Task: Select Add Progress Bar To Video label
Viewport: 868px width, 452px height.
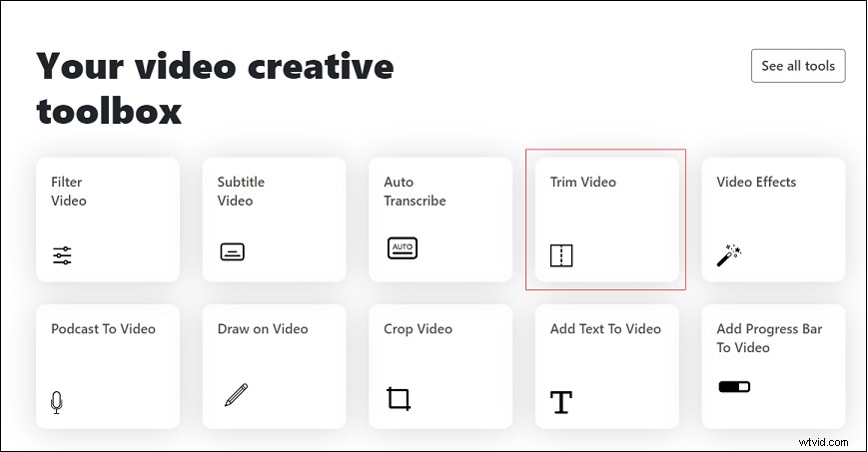Action: click(x=769, y=338)
